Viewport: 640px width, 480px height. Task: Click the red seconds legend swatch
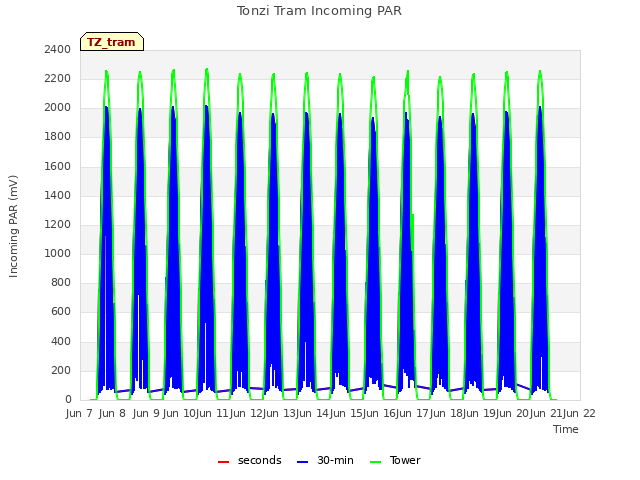[x=224, y=462]
